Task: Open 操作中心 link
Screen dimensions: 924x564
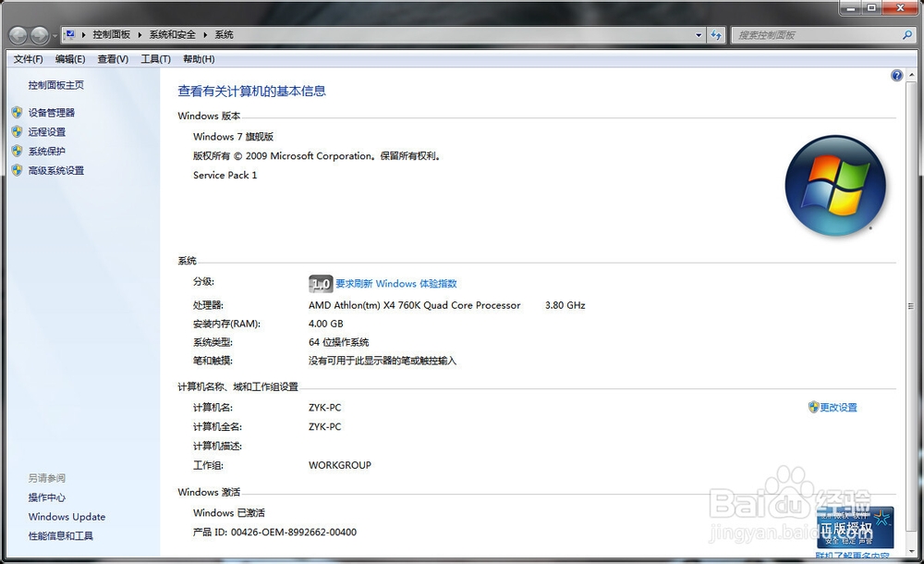Action: coord(46,498)
